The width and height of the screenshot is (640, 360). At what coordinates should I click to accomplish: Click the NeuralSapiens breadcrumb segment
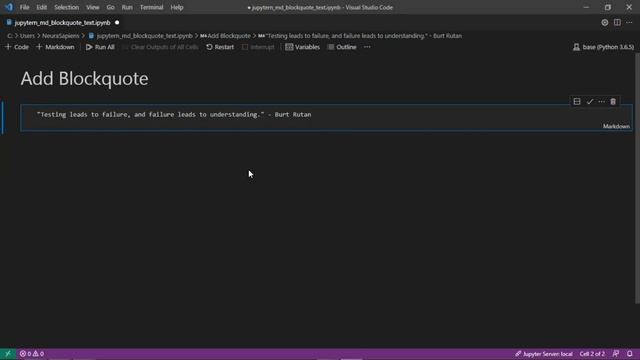point(60,36)
